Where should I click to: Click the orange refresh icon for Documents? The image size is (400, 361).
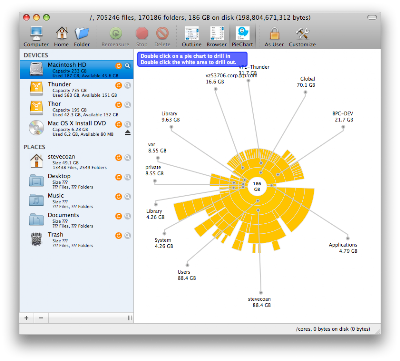pos(118,216)
